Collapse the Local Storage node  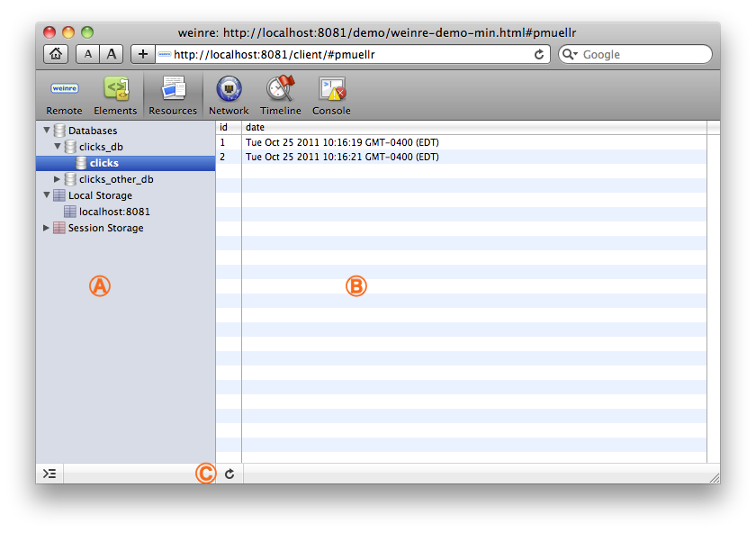click(47, 195)
